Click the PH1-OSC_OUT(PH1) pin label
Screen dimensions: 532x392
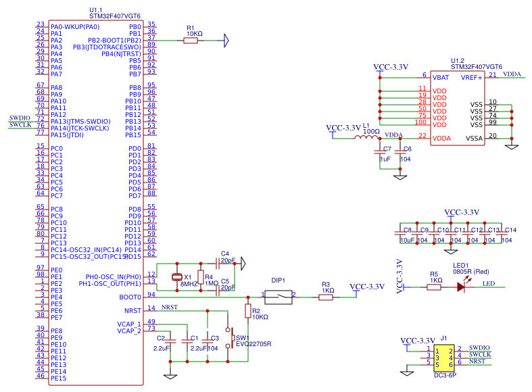pyautogui.click(x=110, y=284)
